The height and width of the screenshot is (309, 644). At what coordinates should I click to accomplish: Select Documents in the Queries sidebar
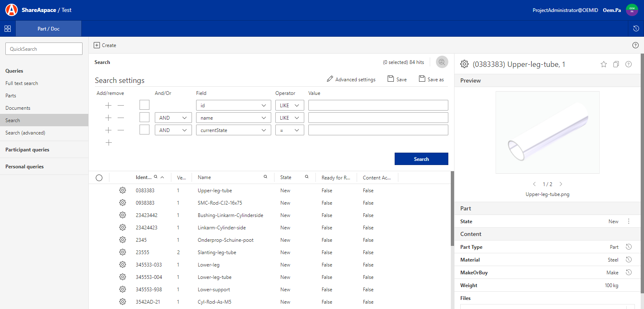click(18, 108)
